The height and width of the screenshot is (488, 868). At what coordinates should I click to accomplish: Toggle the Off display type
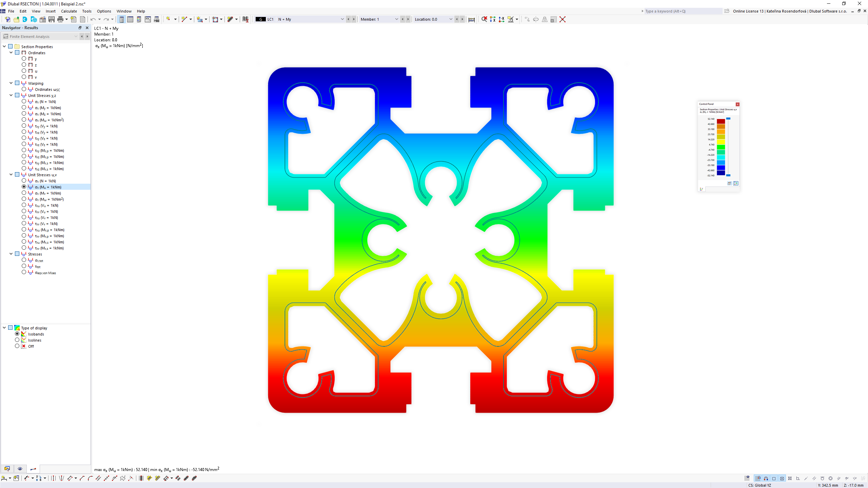[x=17, y=346]
